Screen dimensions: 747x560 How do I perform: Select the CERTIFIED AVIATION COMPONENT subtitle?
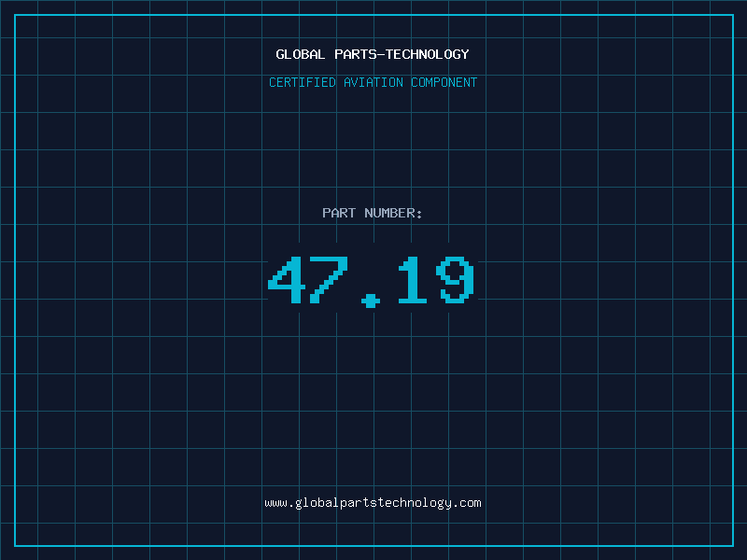[x=373, y=82]
